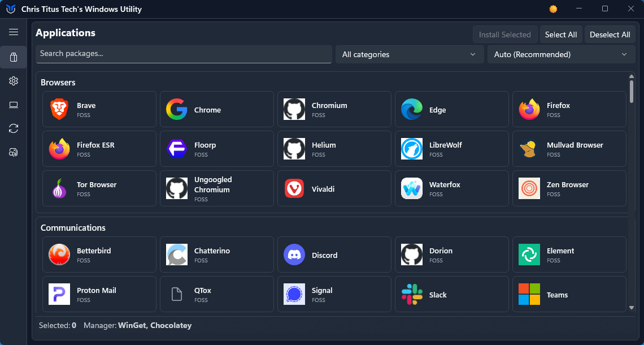This screenshot has width=644, height=345.
Task: Select the Firefox ESR icon
Action: pos(59,149)
